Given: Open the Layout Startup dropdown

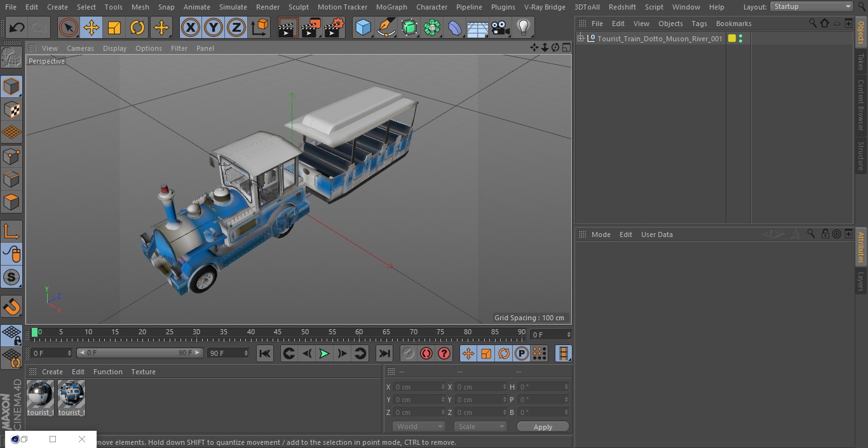Looking at the screenshot, I should [811, 6].
